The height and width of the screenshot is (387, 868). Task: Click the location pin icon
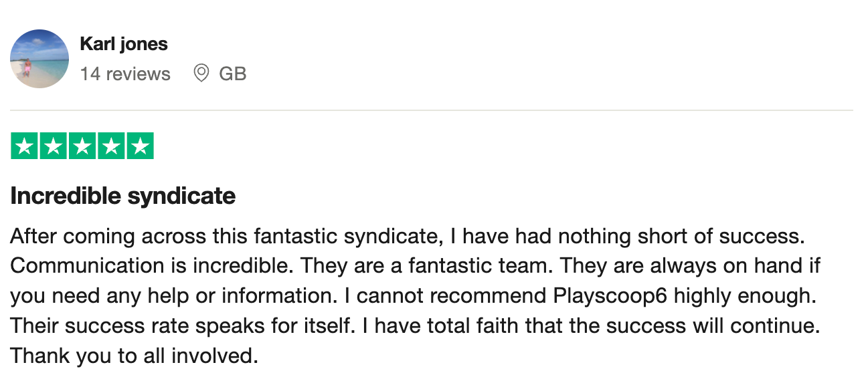click(x=201, y=74)
